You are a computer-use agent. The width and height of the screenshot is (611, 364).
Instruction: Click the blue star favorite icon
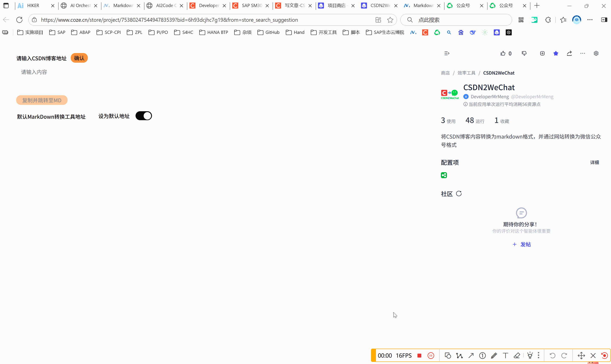[x=556, y=53]
